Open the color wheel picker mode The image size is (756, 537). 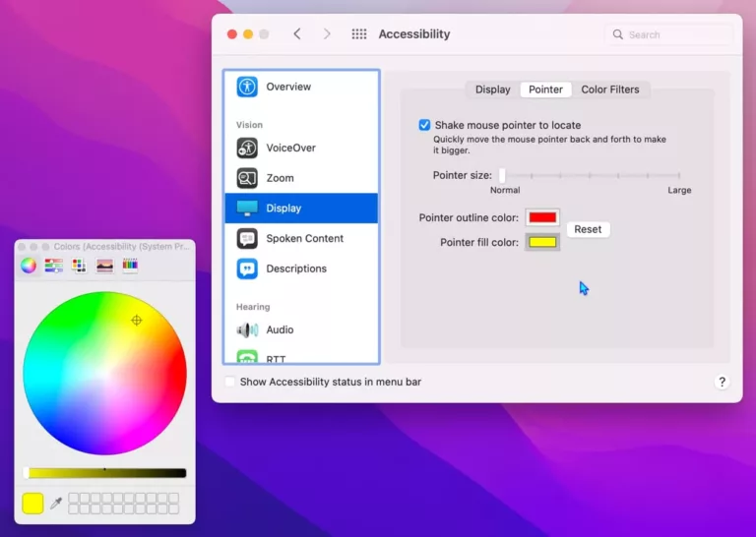[x=29, y=266]
